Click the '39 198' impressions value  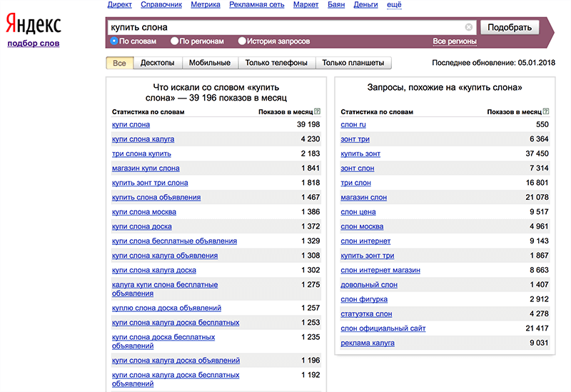pos(308,124)
